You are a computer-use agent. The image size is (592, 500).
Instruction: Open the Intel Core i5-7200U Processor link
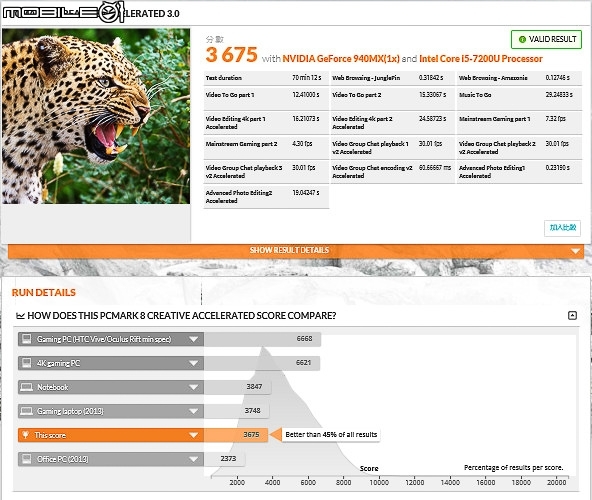[x=481, y=59]
